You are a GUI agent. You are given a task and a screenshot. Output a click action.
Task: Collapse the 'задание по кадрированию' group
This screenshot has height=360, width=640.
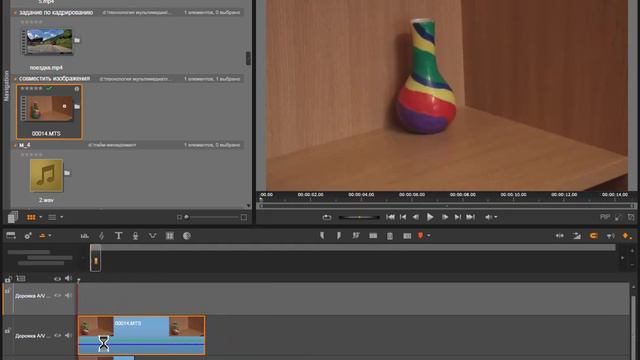16,13
